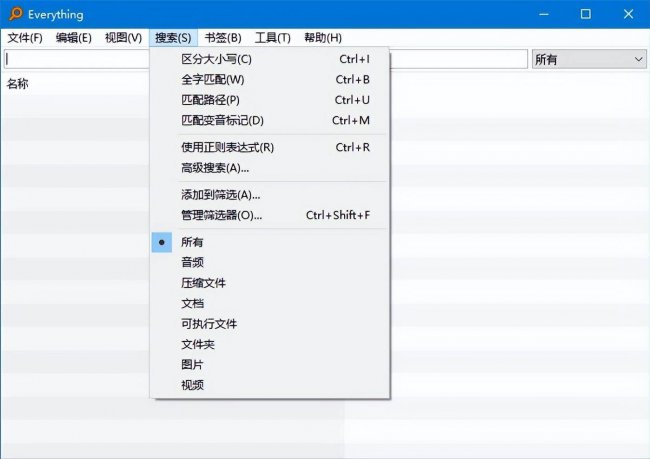Toggle 匹配路径(P) option
650x459 pixels.
pyautogui.click(x=269, y=100)
